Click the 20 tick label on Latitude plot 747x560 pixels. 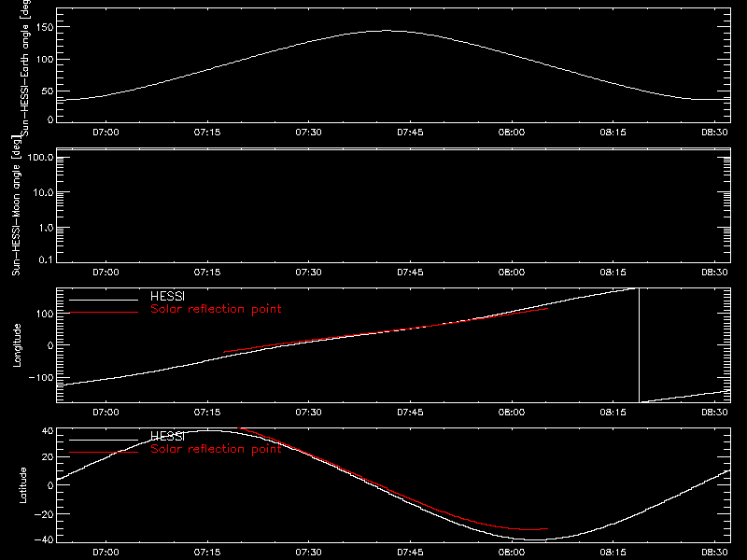pos(48,457)
